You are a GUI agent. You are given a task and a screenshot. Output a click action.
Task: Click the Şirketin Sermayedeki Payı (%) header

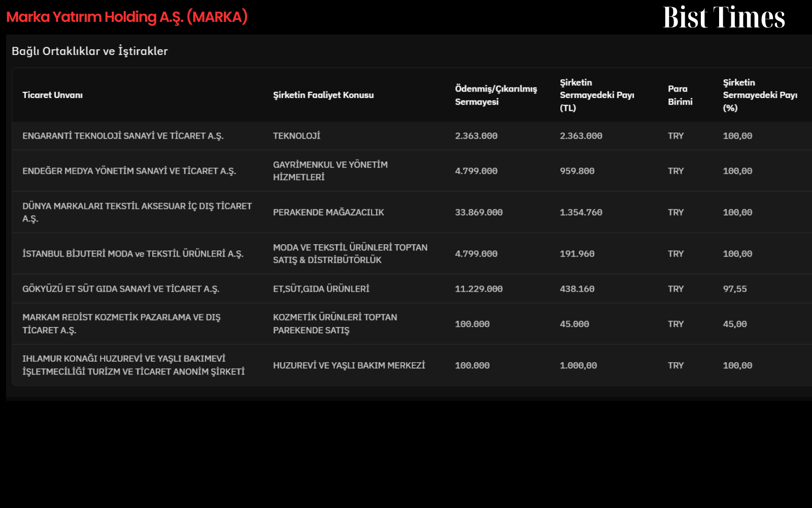[760, 95]
